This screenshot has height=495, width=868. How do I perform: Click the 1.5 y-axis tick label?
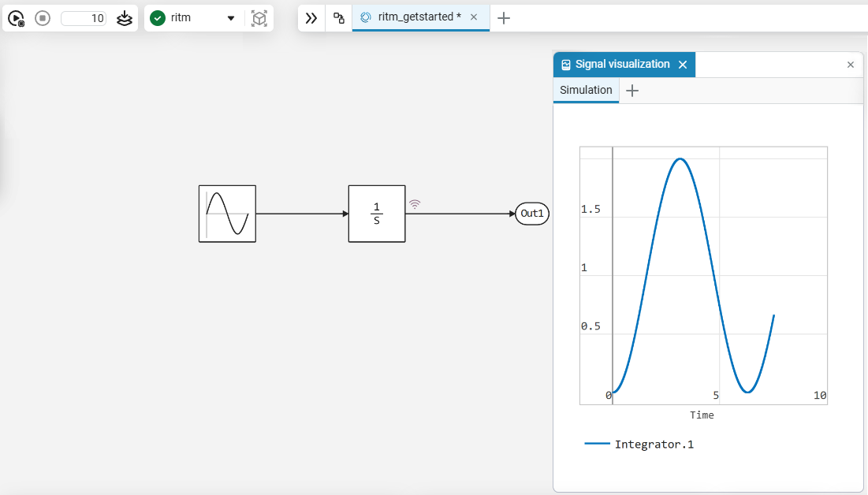(x=590, y=209)
